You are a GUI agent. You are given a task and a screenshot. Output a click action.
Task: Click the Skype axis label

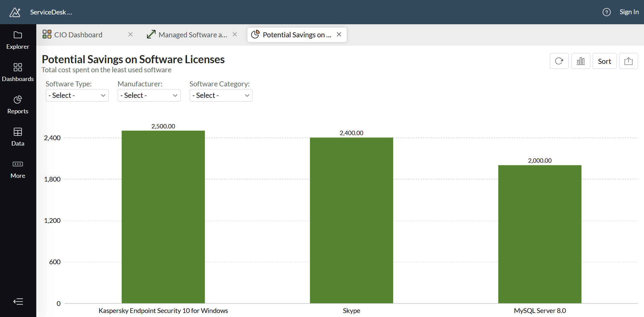[351, 311]
